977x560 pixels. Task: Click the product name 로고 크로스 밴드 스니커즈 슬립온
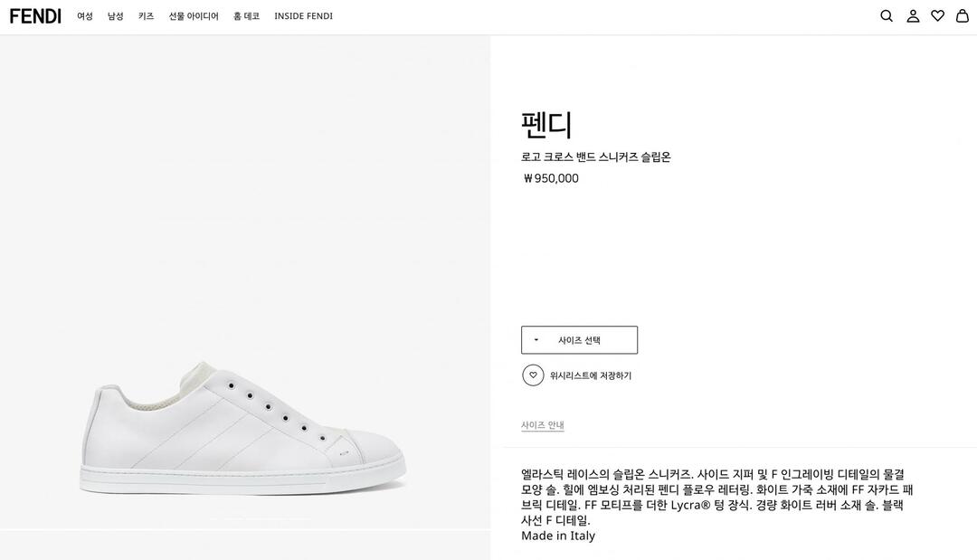[x=595, y=157]
